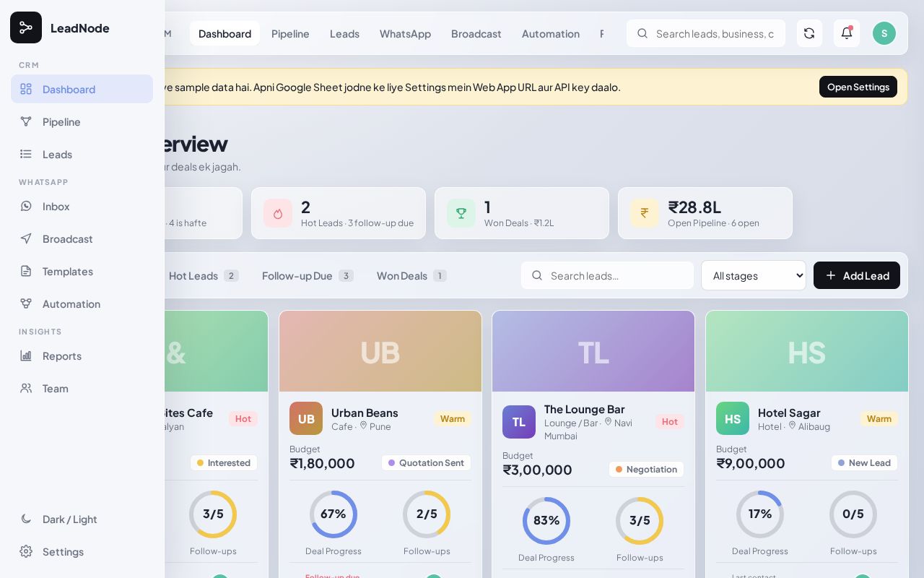The image size is (924, 578).
Task: Open Templates in the sidebar
Action: pos(82,271)
